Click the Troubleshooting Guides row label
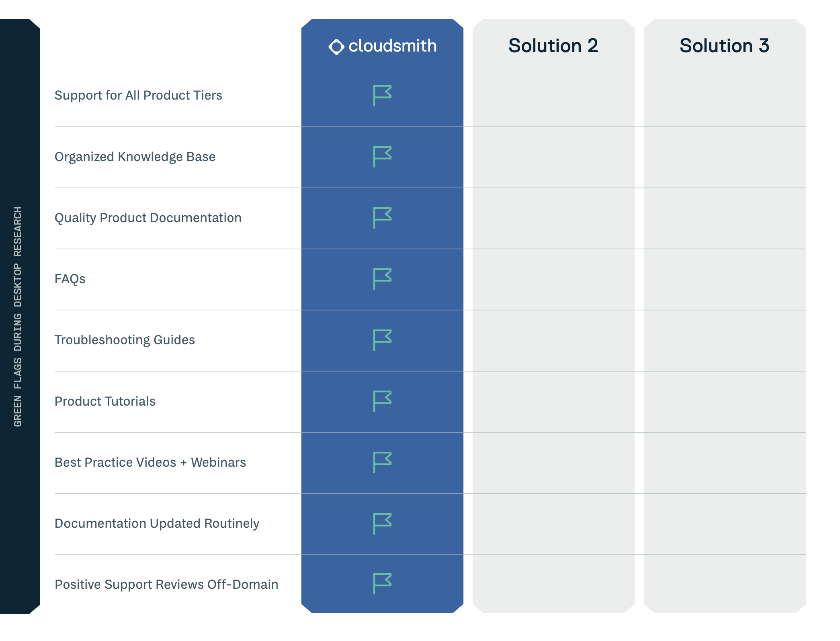 [125, 340]
